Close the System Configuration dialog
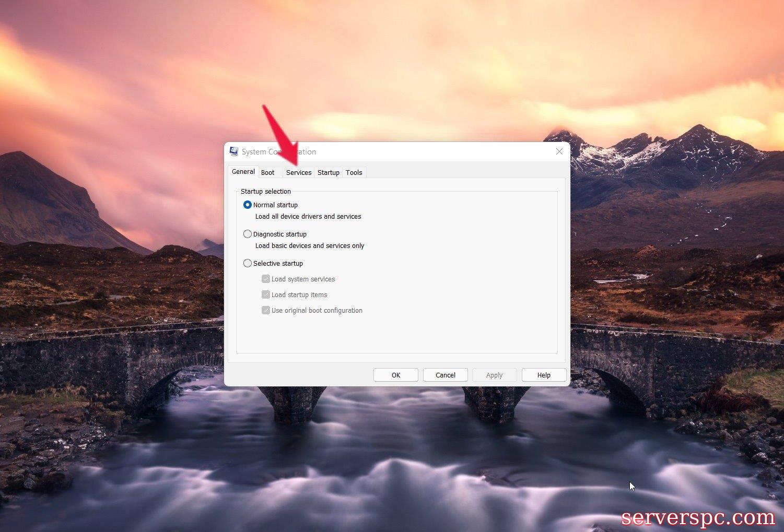The image size is (784, 532). click(559, 151)
